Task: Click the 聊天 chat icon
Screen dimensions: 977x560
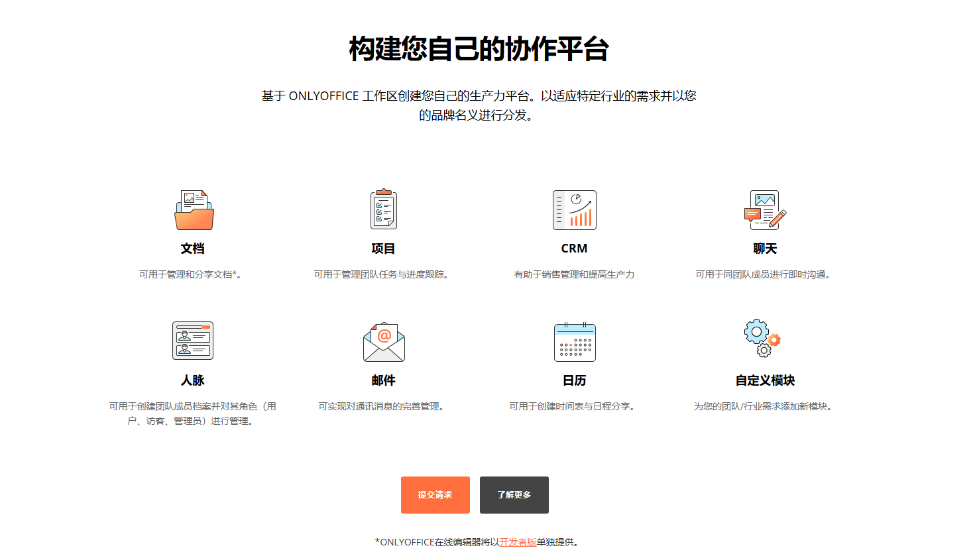Action: [x=765, y=209]
